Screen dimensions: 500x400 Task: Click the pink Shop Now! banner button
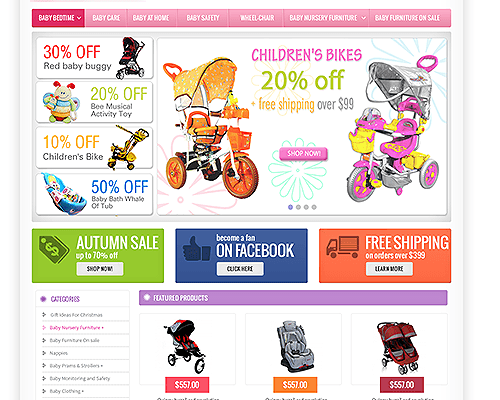304,153
